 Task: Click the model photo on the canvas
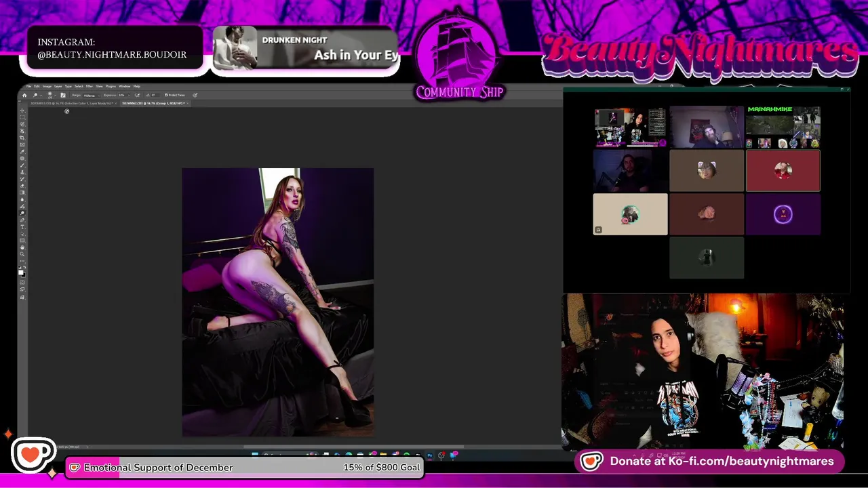tap(277, 302)
